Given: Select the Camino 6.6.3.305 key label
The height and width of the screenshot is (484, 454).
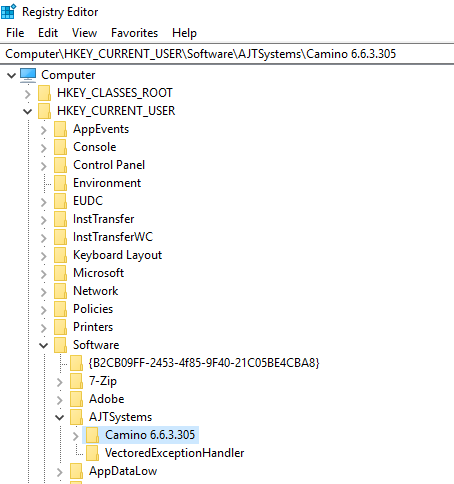Looking at the screenshot, I should coord(150,435).
